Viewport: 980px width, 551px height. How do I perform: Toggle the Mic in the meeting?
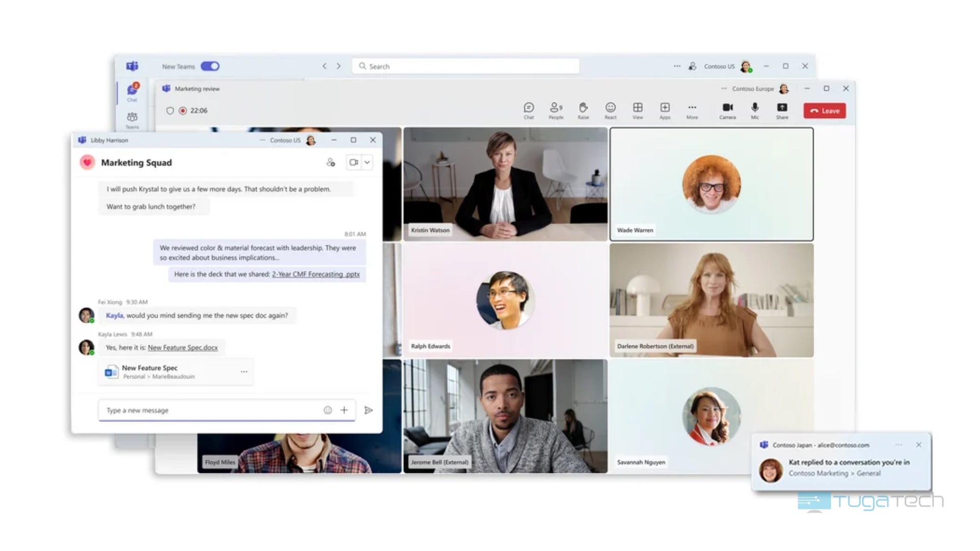(755, 111)
